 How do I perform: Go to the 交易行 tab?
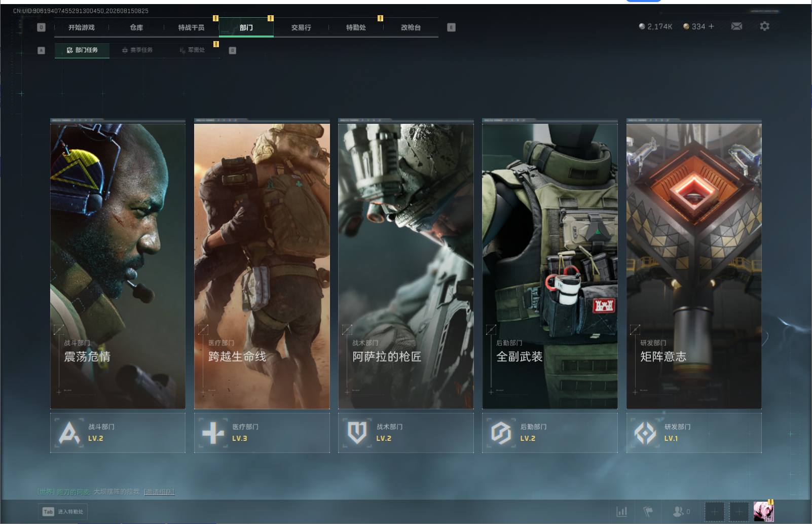pos(301,27)
